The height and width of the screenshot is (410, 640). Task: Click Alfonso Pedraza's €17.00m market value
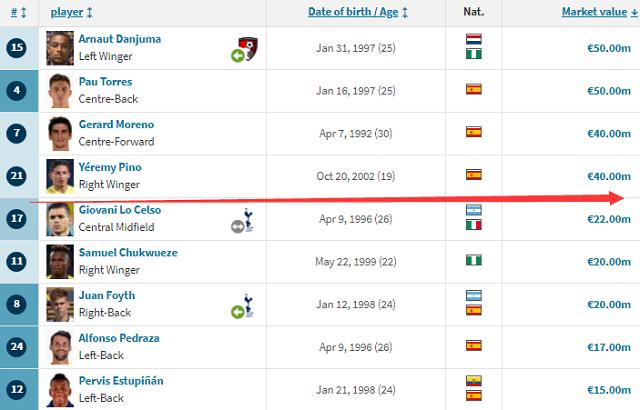coord(609,347)
